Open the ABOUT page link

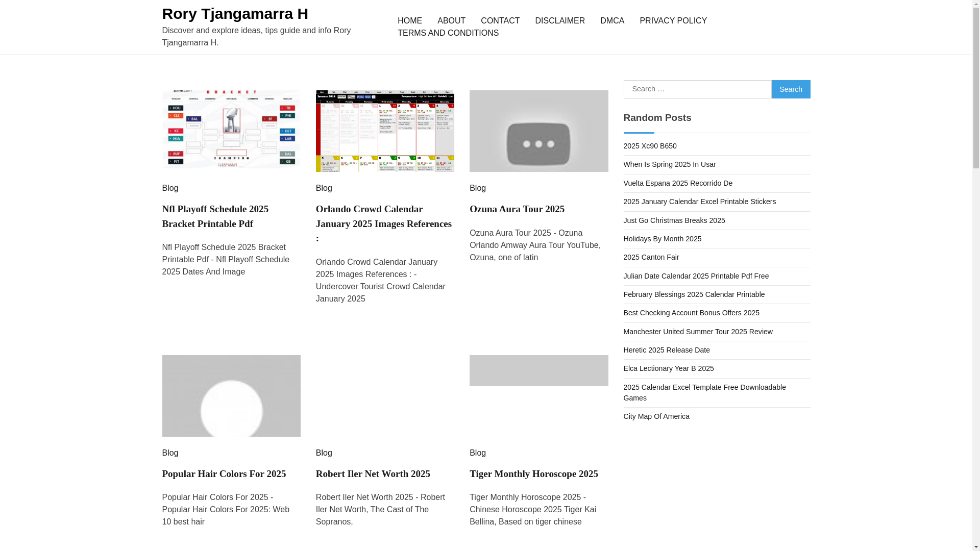click(x=451, y=21)
